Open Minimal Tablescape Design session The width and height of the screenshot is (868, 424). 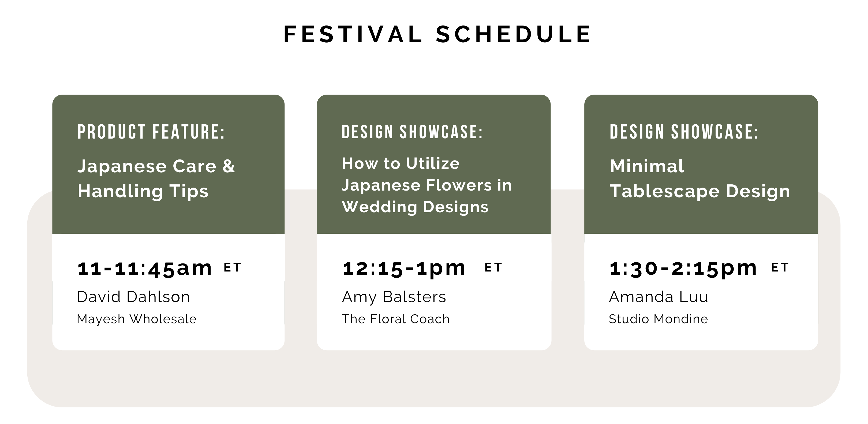[x=699, y=179]
